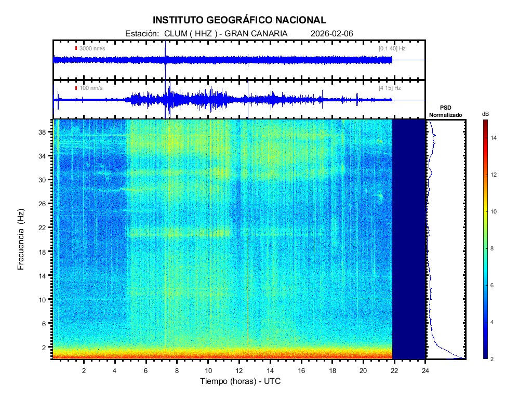Click the PSD Normalizado heading
The height and width of the screenshot is (399, 532).
tap(445, 111)
